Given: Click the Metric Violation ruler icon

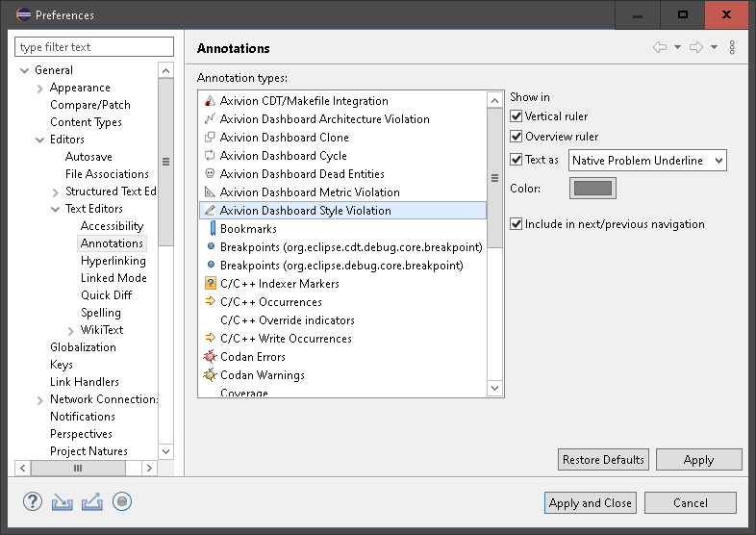Looking at the screenshot, I should click(x=210, y=192).
